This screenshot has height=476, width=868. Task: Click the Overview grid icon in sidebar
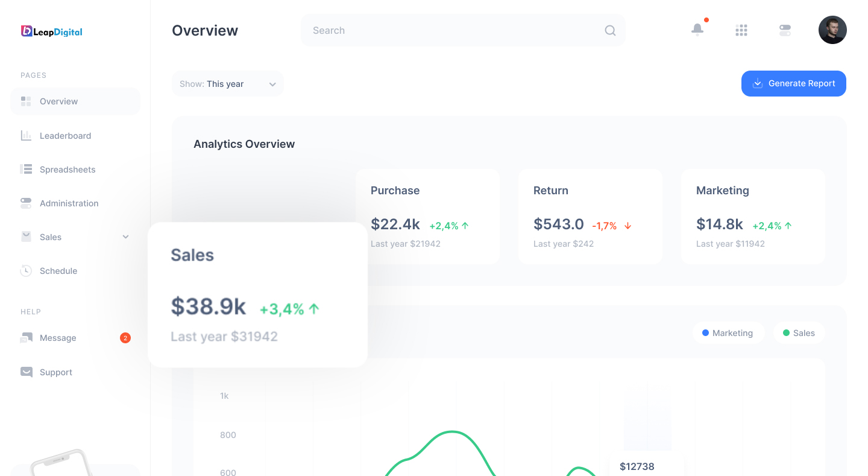26,101
